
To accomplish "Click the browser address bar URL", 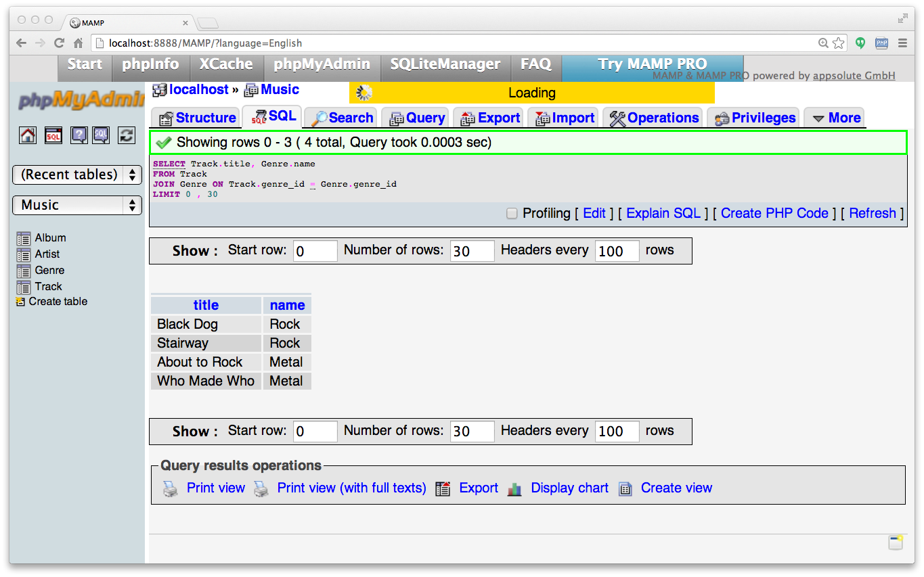I will (x=205, y=43).
